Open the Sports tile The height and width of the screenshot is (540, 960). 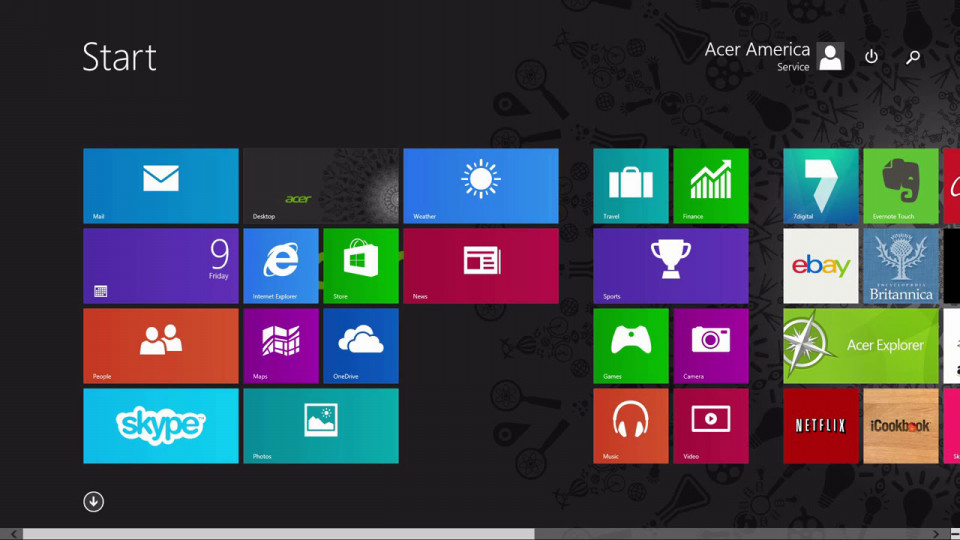(x=671, y=266)
